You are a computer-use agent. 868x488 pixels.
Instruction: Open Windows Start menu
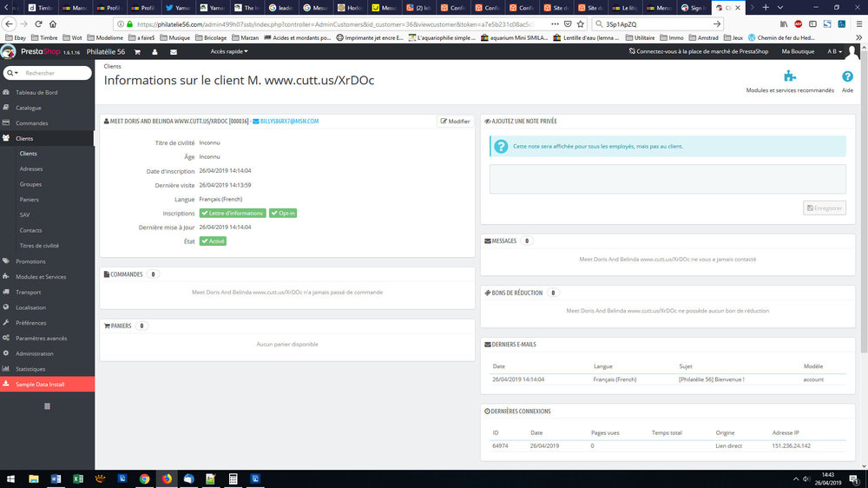point(10,478)
